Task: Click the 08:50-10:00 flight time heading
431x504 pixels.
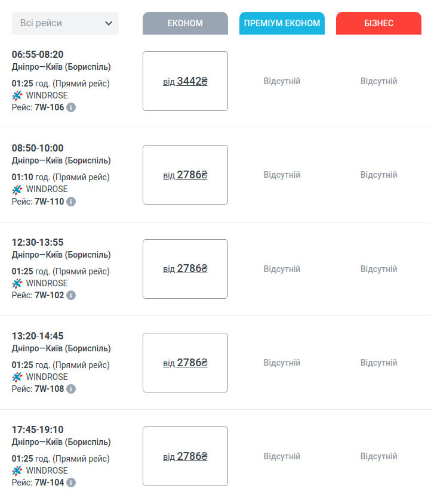Action: click(38, 148)
